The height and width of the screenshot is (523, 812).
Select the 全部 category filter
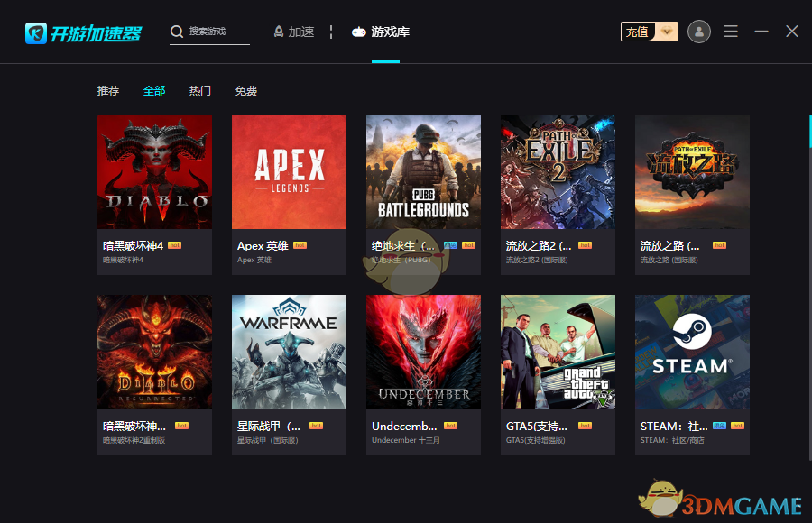[154, 91]
